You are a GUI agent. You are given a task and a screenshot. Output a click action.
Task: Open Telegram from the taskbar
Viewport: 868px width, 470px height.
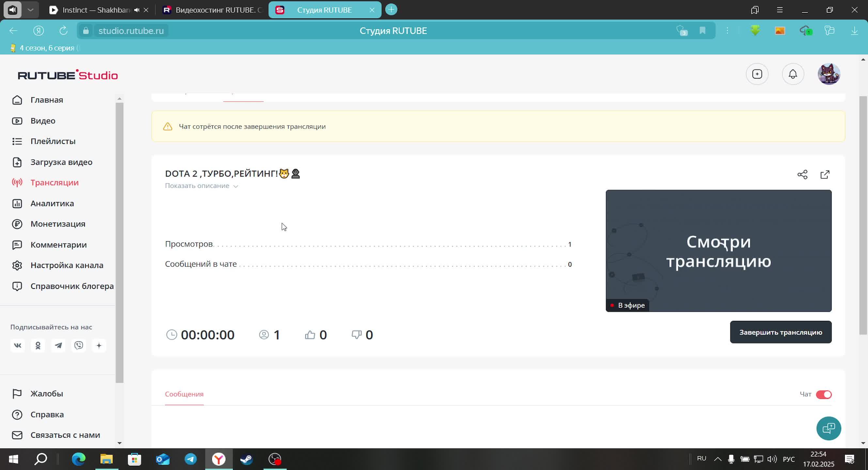(191, 460)
